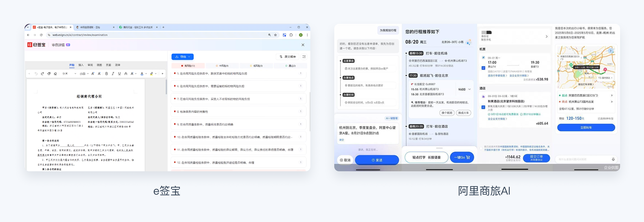Open the font color dropdown arrow
Viewport: 644px width, 222px height.
tap(146, 74)
